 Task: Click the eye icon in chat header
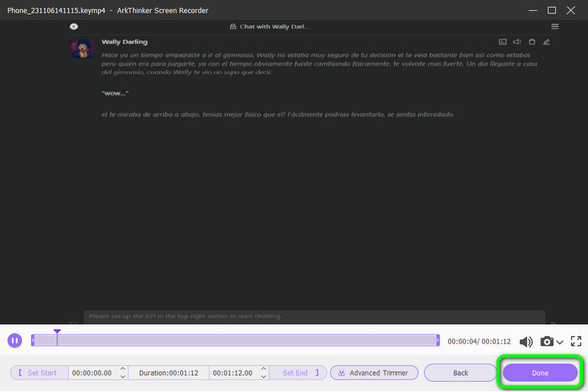click(x=74, y=26)
